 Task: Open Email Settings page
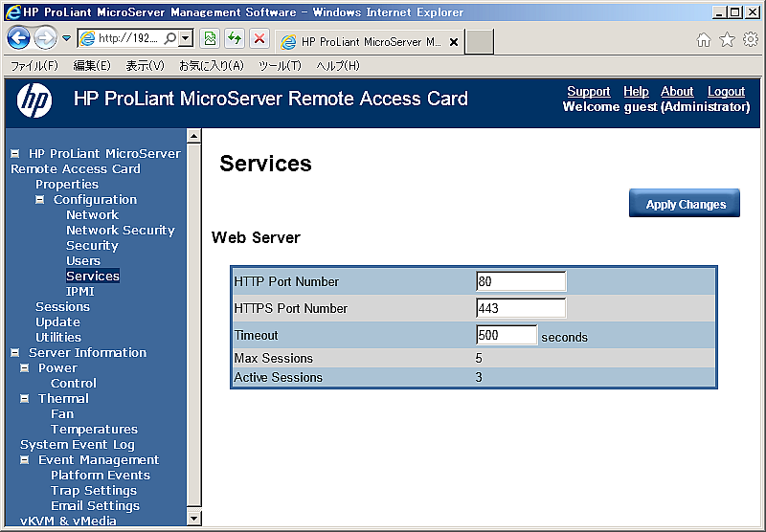(95, 506)
